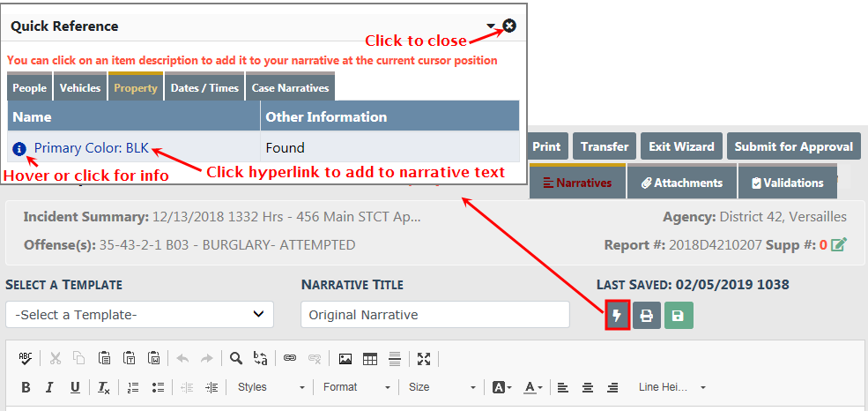868x411 pixels.
Task: Click the Primary Color: BLK hyperlink
Action: (x=92, y=148)
